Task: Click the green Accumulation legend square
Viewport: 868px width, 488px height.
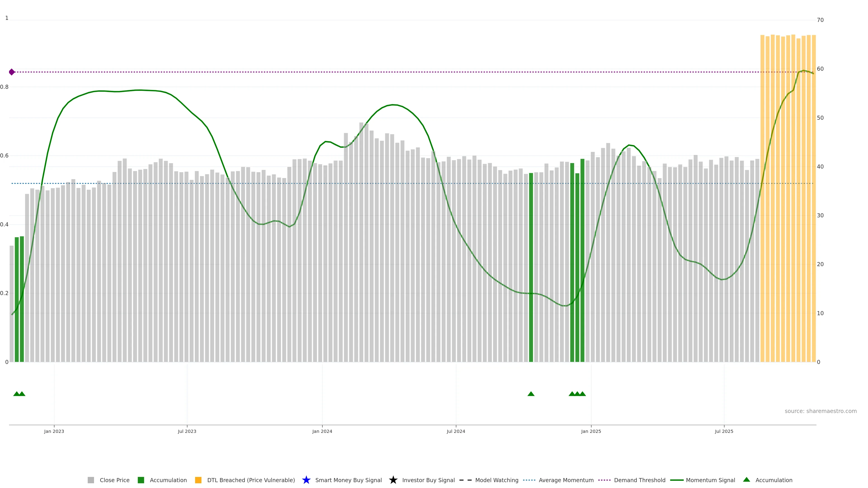Action: tap(141, 480)
